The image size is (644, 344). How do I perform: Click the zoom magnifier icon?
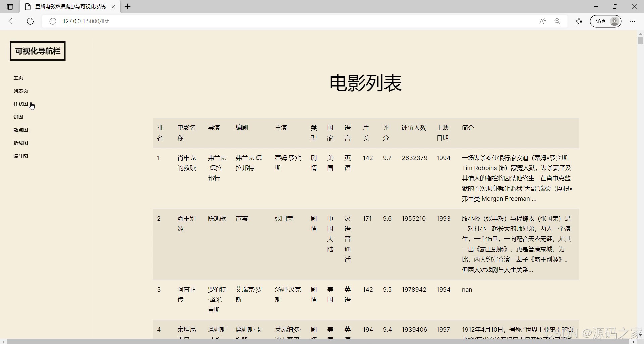557,21
